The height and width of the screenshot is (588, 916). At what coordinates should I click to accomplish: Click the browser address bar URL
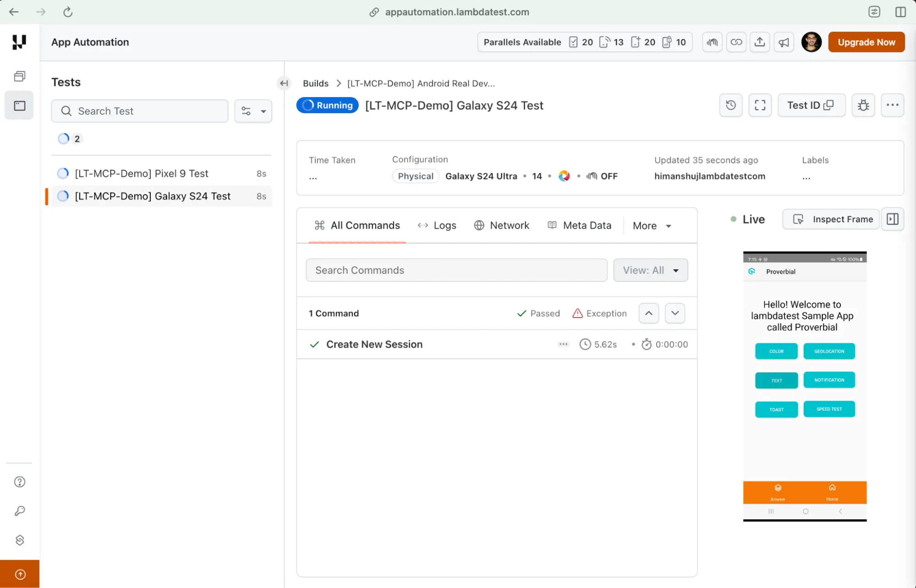(457, 12)
